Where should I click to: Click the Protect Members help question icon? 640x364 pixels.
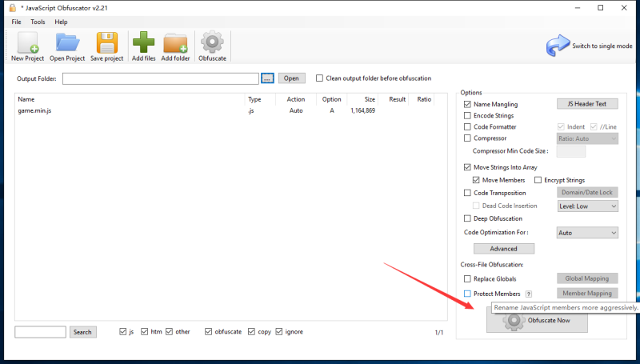point(529,294)
